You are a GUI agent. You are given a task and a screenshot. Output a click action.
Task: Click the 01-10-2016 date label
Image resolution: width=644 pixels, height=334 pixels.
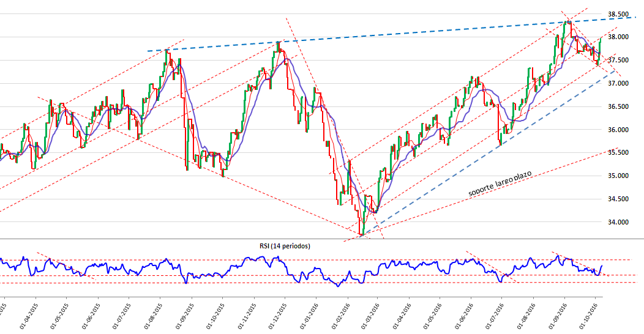[588, 317]
